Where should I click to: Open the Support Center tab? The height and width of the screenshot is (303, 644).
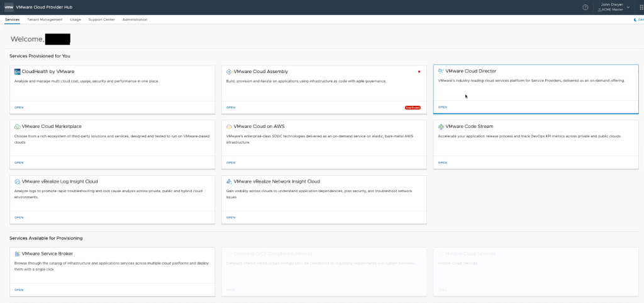tap(101, 20)
